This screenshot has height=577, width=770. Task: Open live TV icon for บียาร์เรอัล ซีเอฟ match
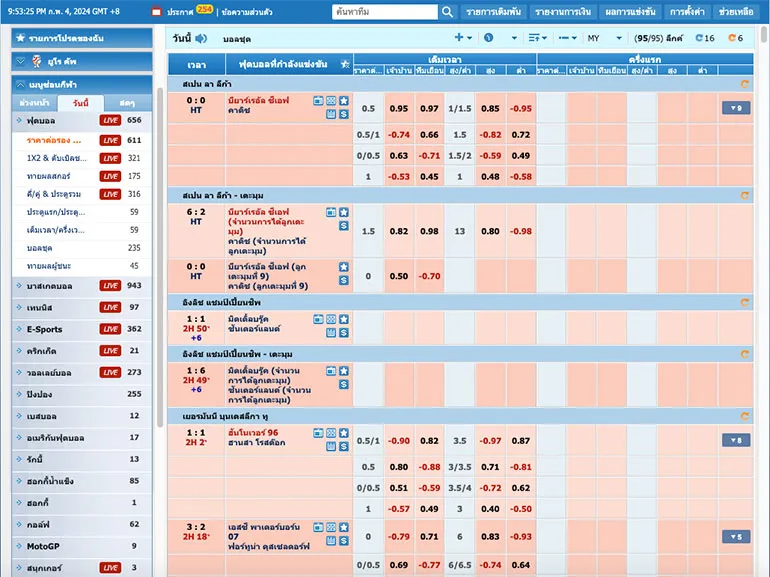click(319, 101)
